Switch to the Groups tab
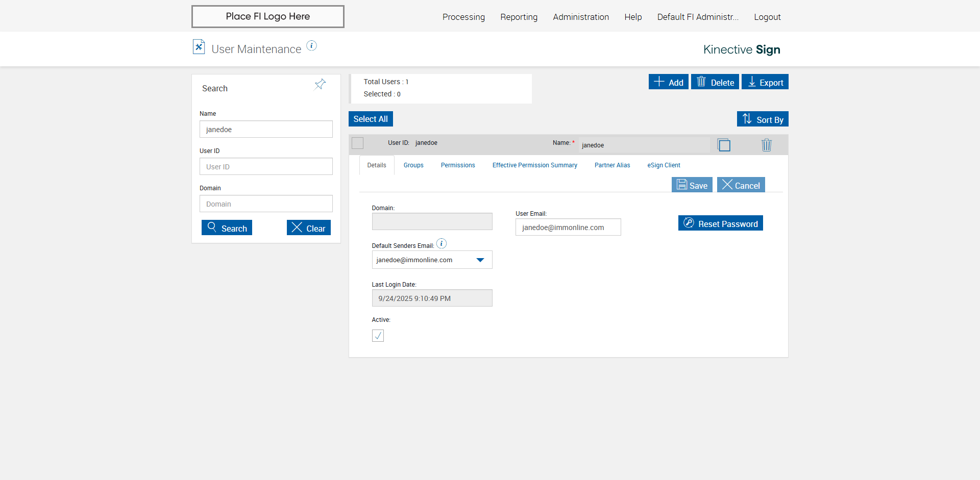 [413, 165]
